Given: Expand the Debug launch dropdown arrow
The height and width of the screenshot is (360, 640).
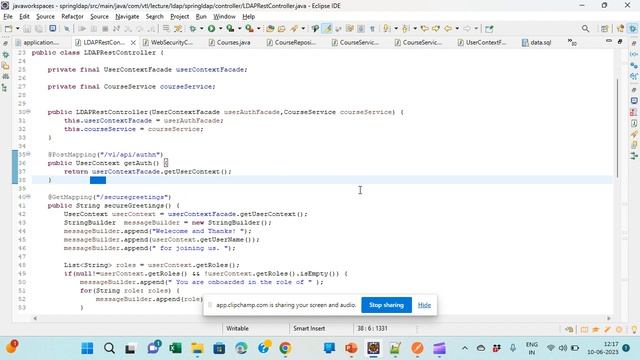Looking at the screenshot, I should tap(201, 29).
